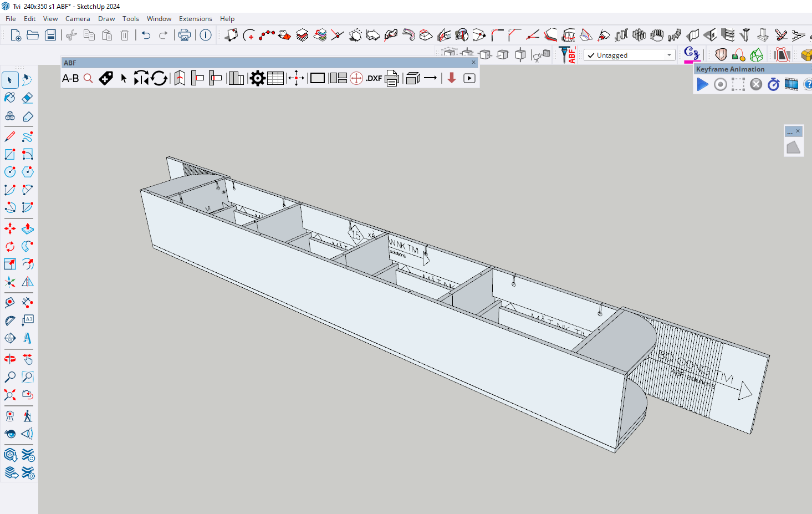The height and width of the screenshot is (514, 812).
Task: Open the Camera menu
Action: pyautogui.click(x=78, y=18)
